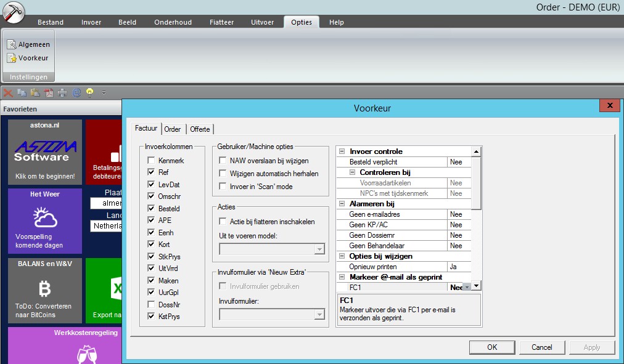Uncheck the UurGpl column checkbox
This screenshot has height=364, width=624.
(151, 293)
